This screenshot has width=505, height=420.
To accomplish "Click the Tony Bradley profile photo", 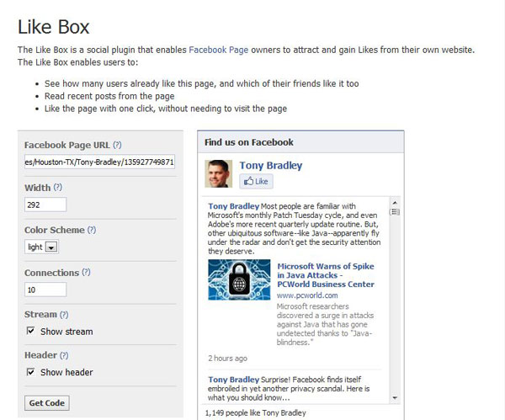I will click(218, 174).
